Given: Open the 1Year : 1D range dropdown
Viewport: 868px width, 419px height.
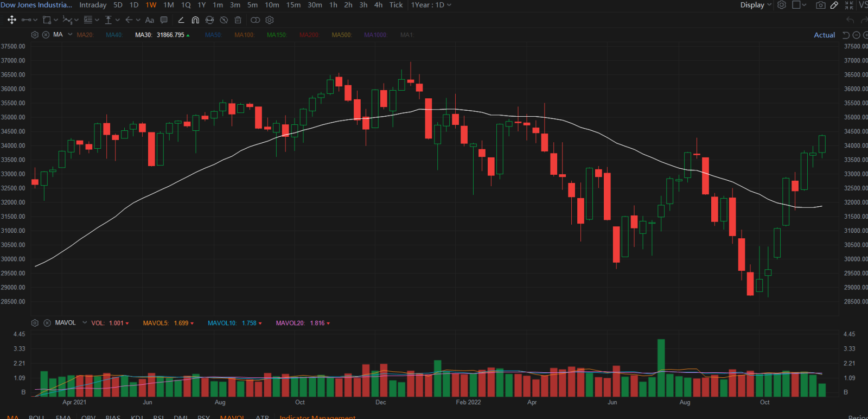Looking at the screenshot, I should coord(431,5).
